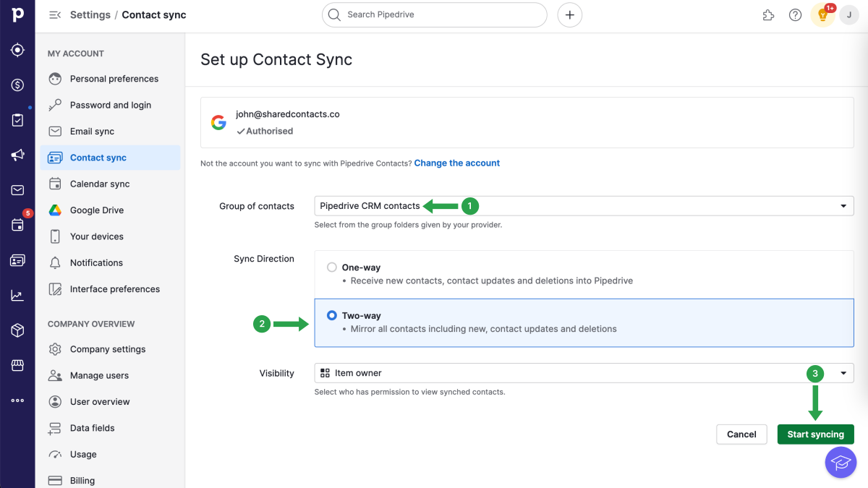Open Projects clipboard icon in left rail

17,120
